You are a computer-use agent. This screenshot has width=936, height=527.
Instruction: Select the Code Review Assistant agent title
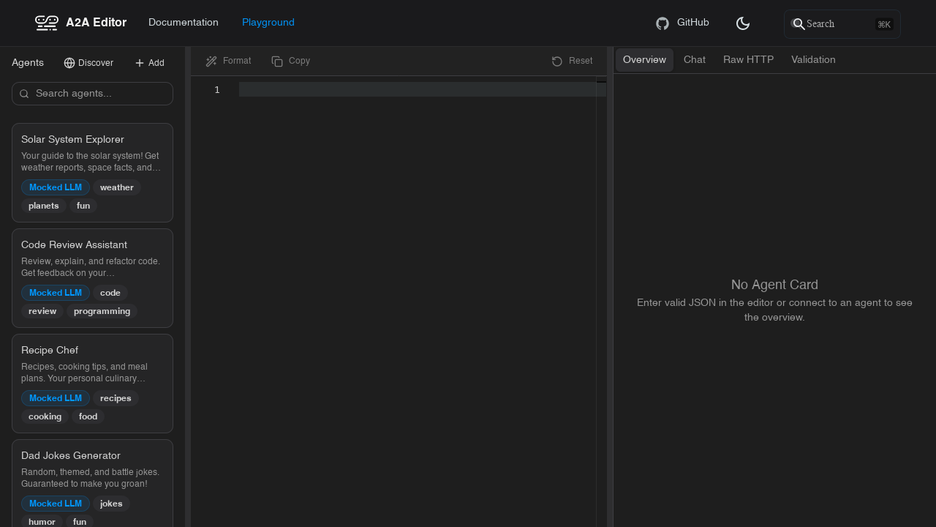[x=74, y=245]
